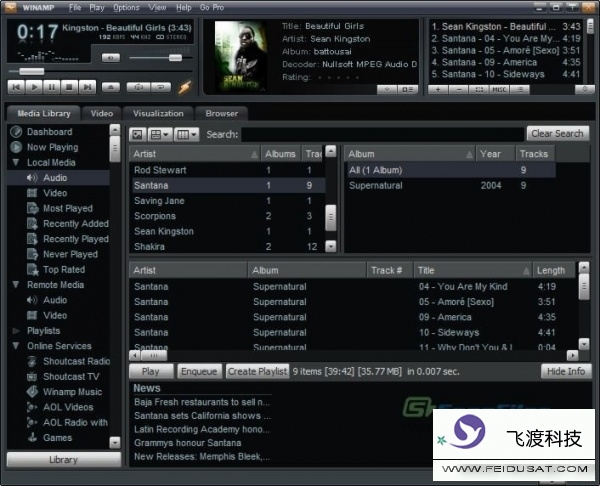Image resolution: width=600 pixels, height=486 pixels.
Task: Pause playback with the Pause button
Action: [x=52, y=87]
